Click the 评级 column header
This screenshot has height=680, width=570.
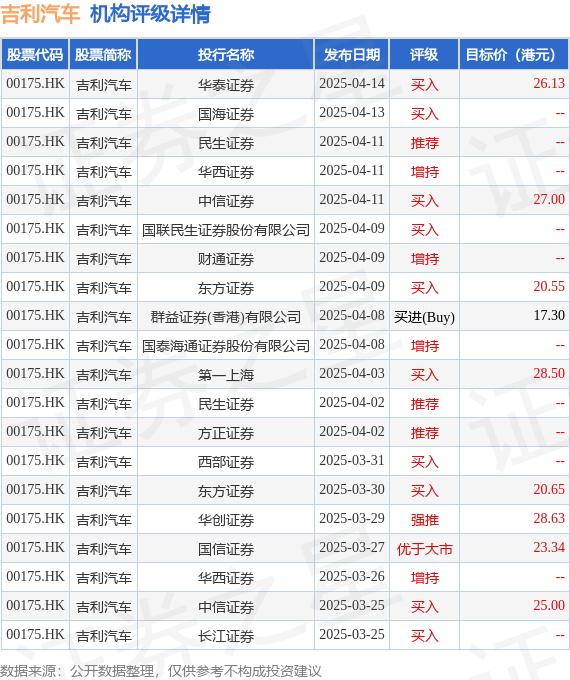tap(424, 55)
